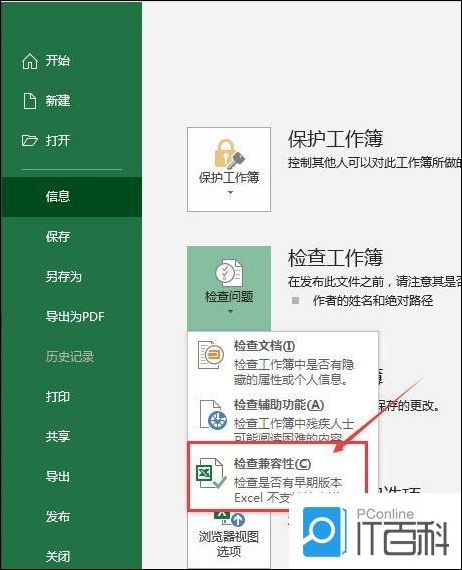The width and height of the screenshot is (462, 570).
Task: Click the Excel Check Compatibility icon
Action: [211, 473]
